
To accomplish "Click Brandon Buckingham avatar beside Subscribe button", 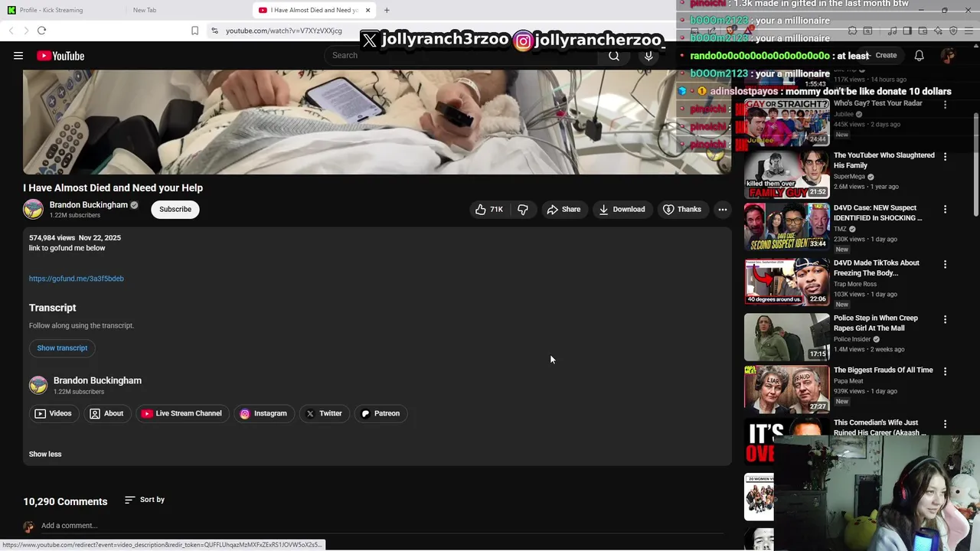I will [x=33, y=209].
